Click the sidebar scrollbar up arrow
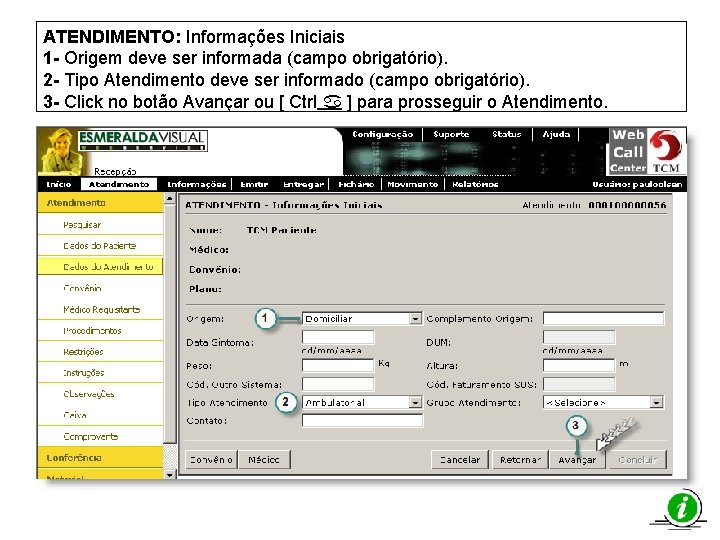The image size is (720, 540). coord(169,199)
